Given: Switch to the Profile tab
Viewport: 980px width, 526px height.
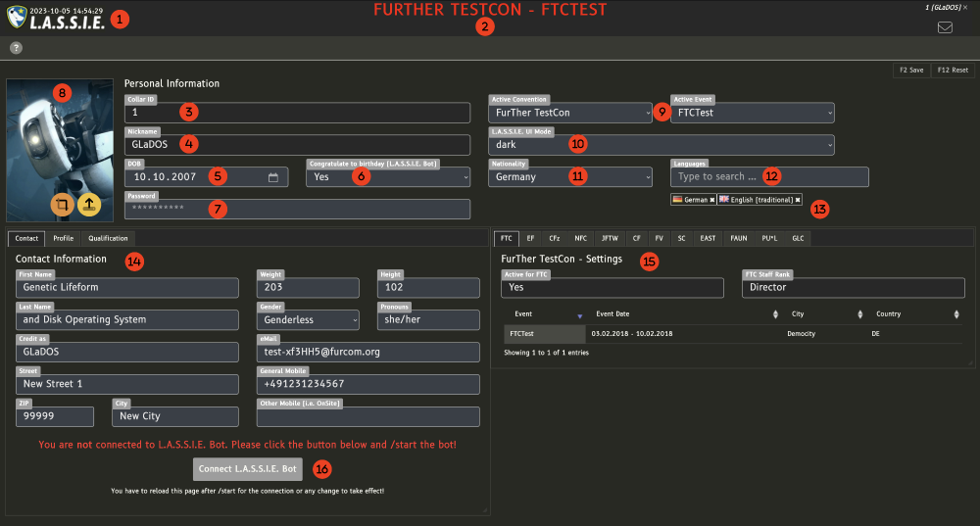Looking at the screenshot, I should (x=63, y=238).
